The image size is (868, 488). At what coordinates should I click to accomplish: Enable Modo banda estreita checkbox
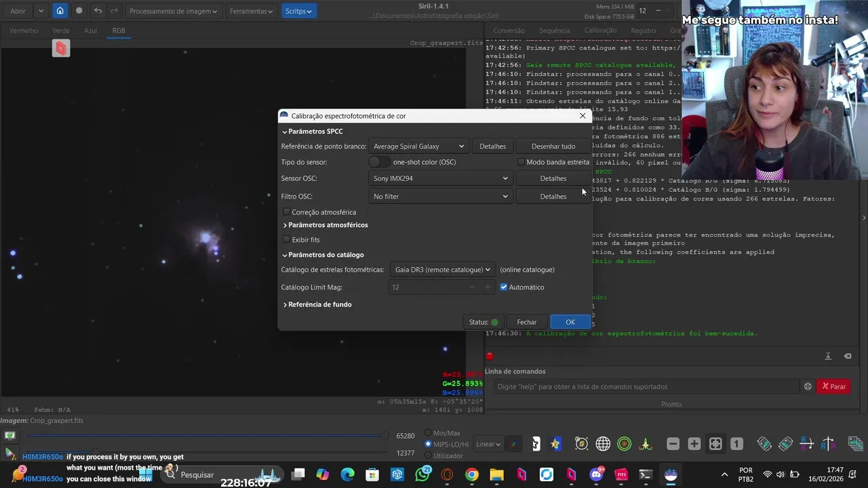[521, 162]
